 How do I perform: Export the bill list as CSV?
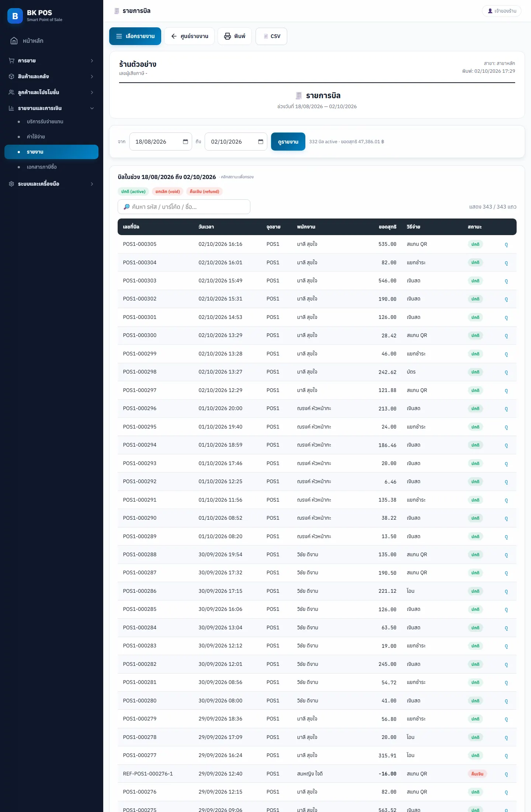(x=271, y=36)
